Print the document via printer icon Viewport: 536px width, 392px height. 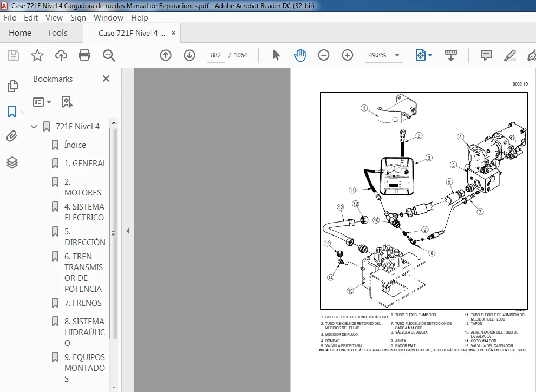point(84,55)
